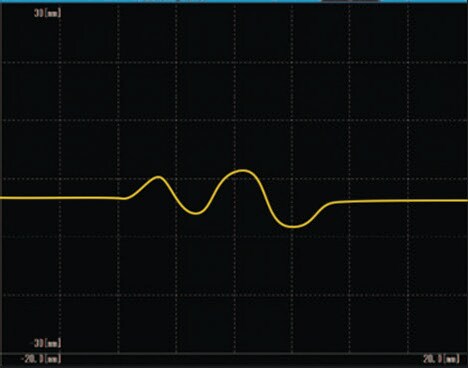468x368 pixels.
Task: Click the shallow trough between the two peaks
Action: (196, 212)
